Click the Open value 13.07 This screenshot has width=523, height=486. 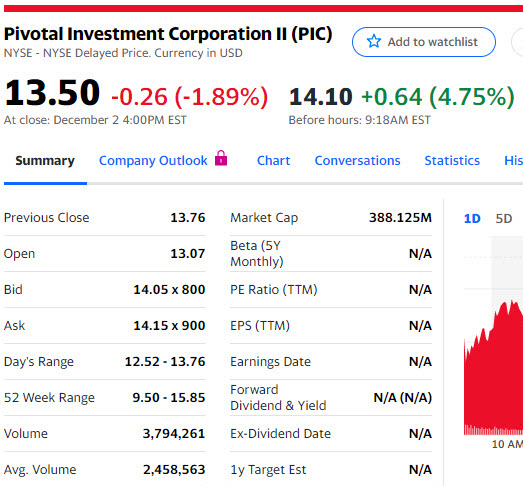click(x=188, y=254)
